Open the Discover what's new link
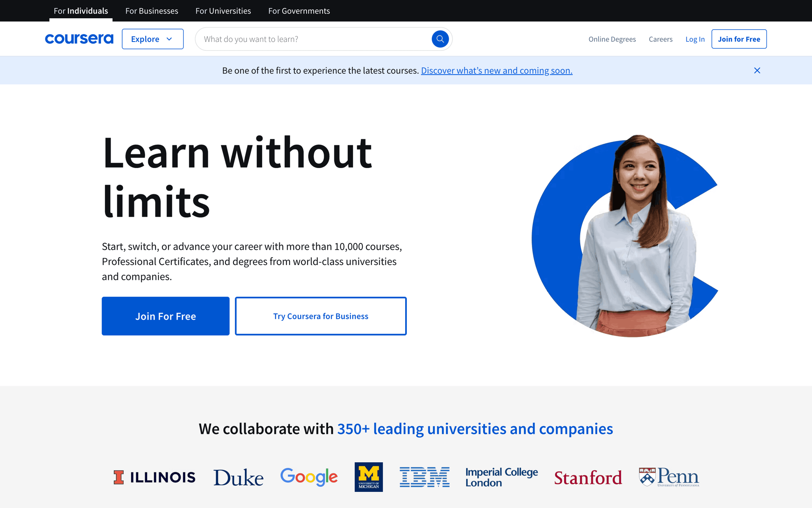 pos(497,70)
